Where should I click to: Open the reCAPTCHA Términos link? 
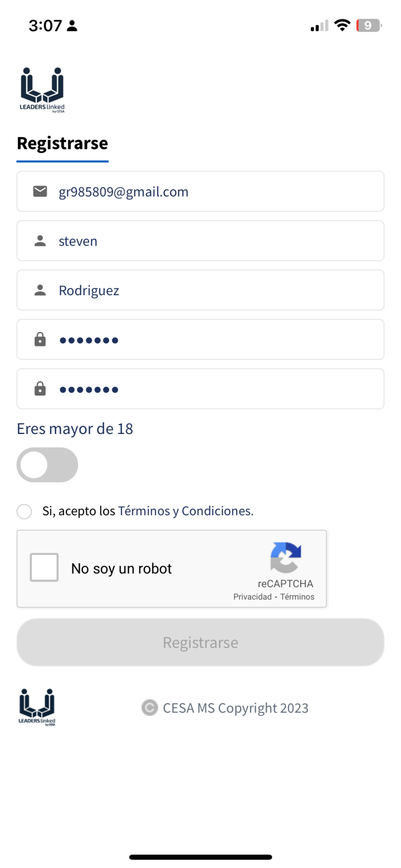(x=297, y=597)
